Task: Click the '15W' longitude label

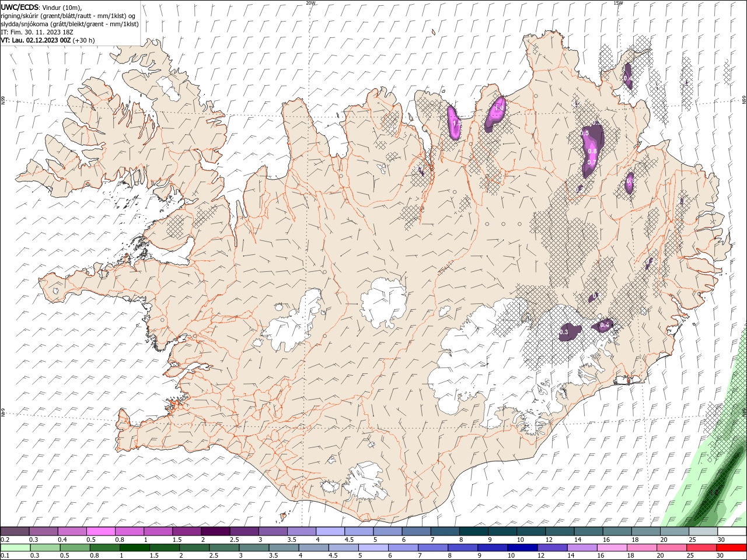Action: 618,3
